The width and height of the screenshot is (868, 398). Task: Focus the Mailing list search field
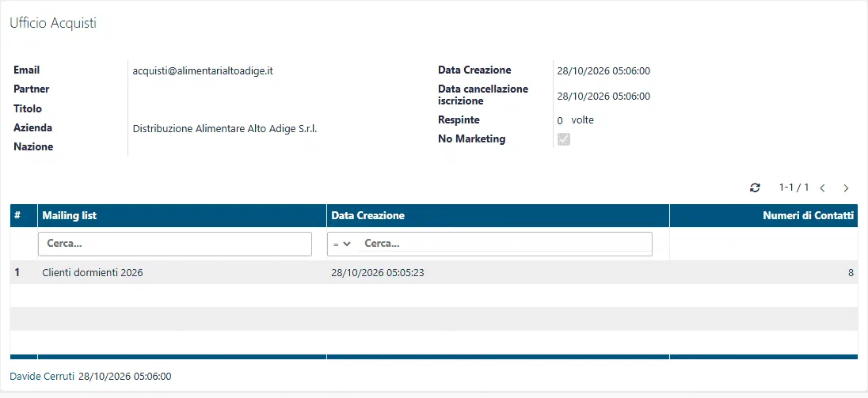click(x=175, y=244)
